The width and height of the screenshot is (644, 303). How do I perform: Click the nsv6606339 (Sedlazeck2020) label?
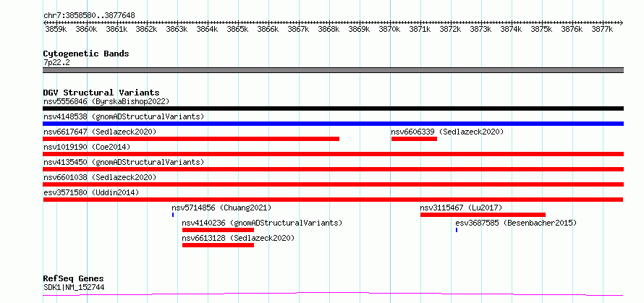click(447, 132)
